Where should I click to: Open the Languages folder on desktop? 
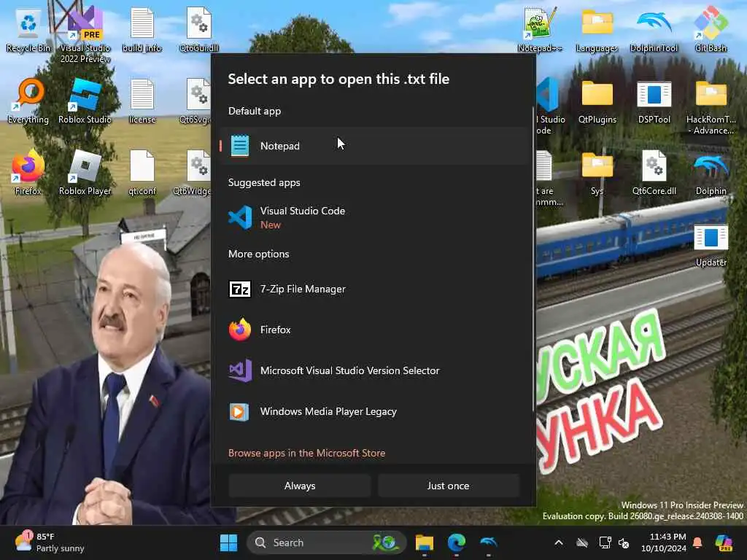coord(597,31)
